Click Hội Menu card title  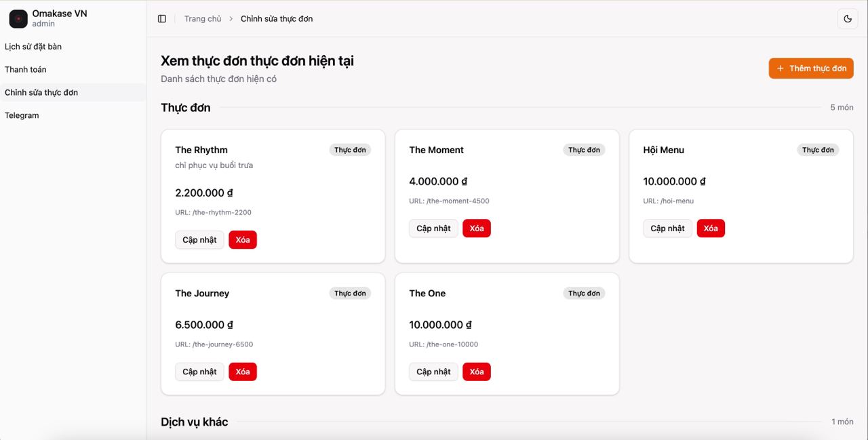(664, 150)
